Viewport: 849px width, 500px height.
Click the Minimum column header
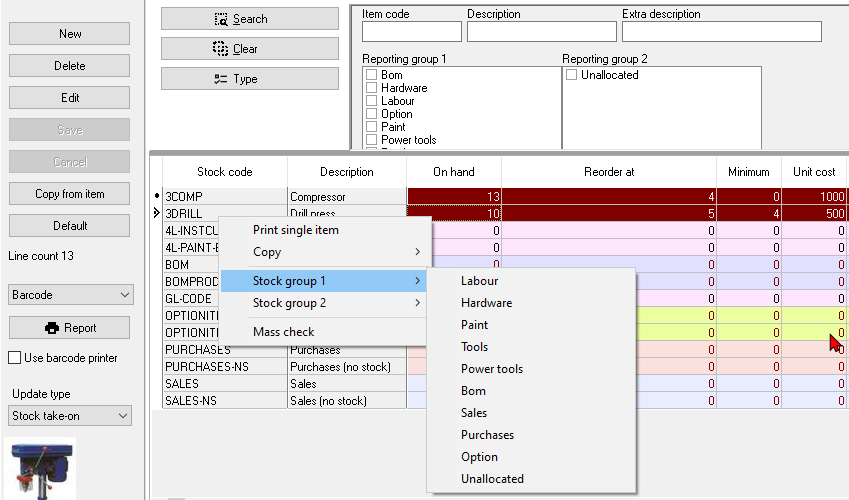tap(749, 172)
